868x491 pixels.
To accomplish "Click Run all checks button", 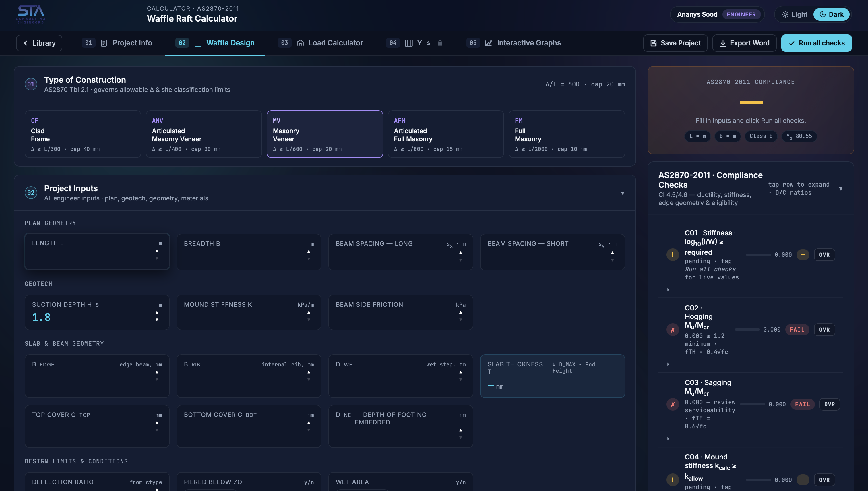I will pyautogui.click(x=816, y=43).
